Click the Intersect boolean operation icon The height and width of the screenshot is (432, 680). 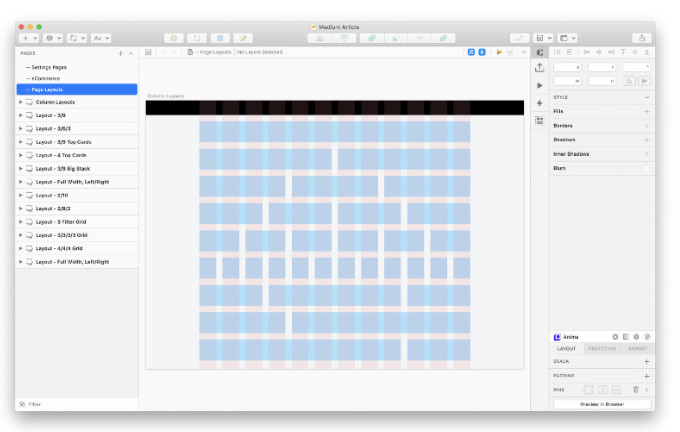[419, 38]
